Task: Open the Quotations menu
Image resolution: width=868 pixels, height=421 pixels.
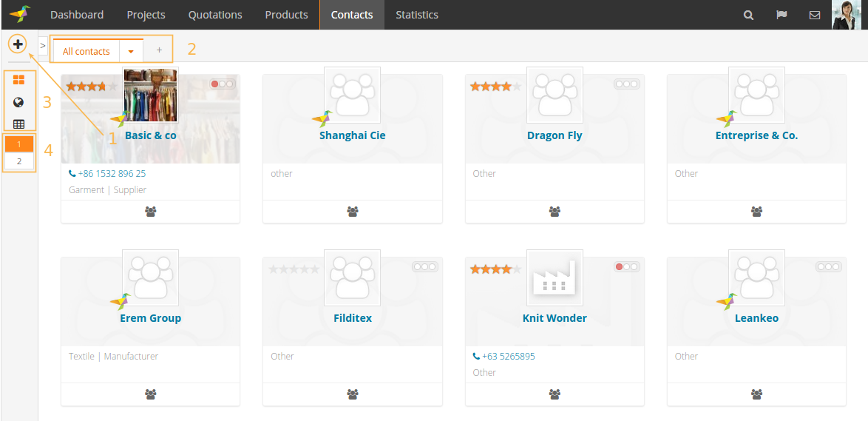Action: tap(215, 15)
